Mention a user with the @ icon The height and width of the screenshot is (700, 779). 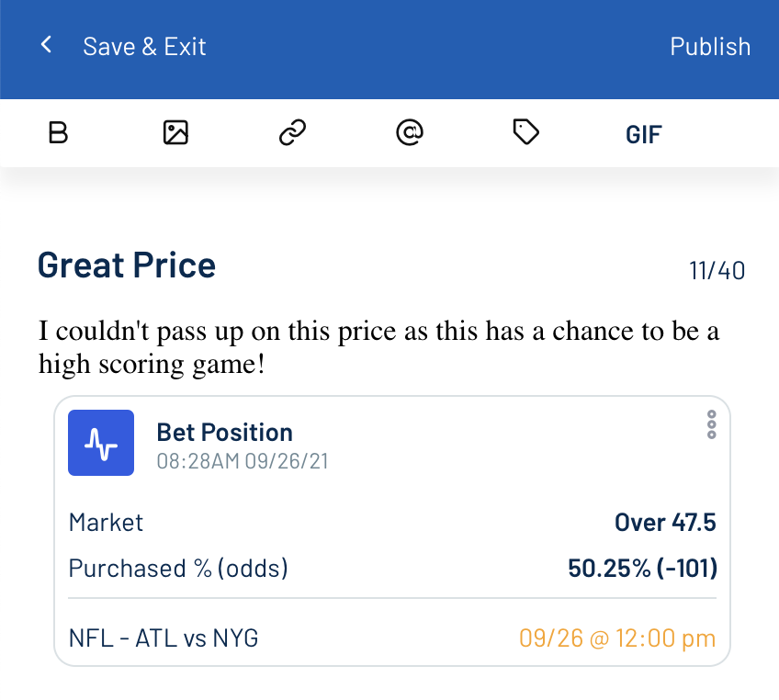[x=410, y=132]
